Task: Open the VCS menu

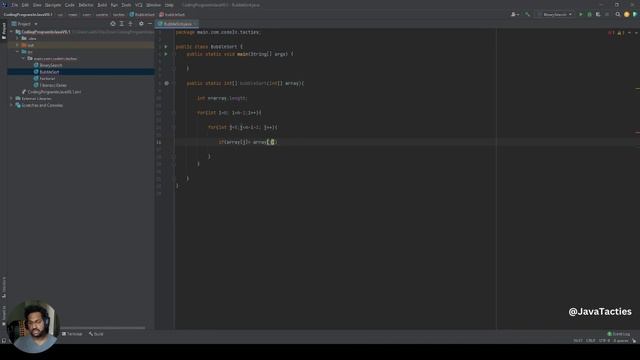Action: 139,5
